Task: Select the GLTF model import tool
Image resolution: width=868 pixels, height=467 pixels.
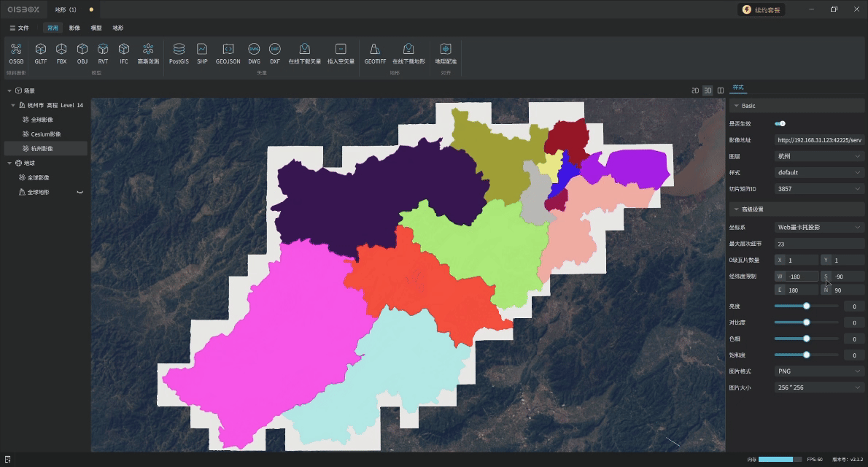Action: click(41, 50)
